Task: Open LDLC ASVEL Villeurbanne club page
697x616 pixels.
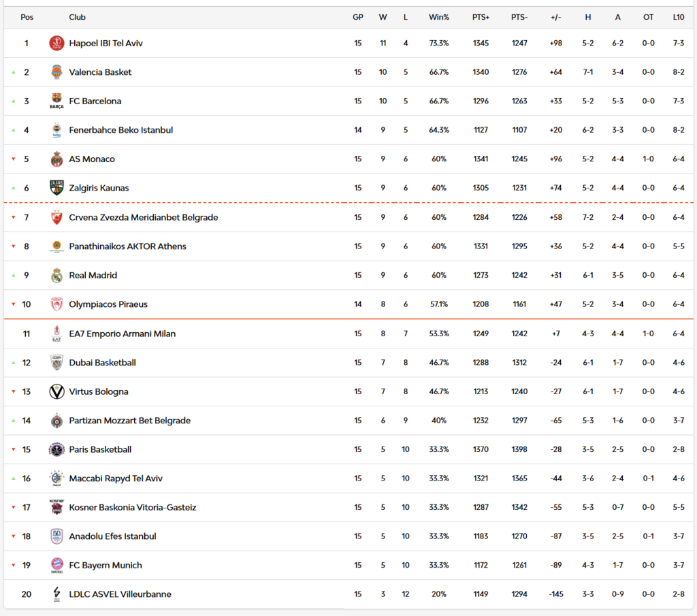Action: pos(120,594)
